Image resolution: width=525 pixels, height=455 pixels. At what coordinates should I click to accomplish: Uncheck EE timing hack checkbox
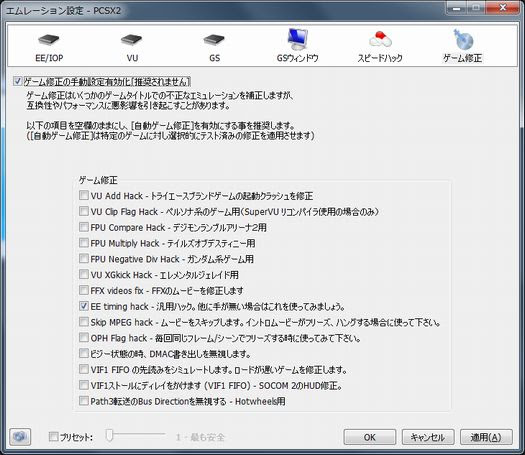tap(83, 306)
